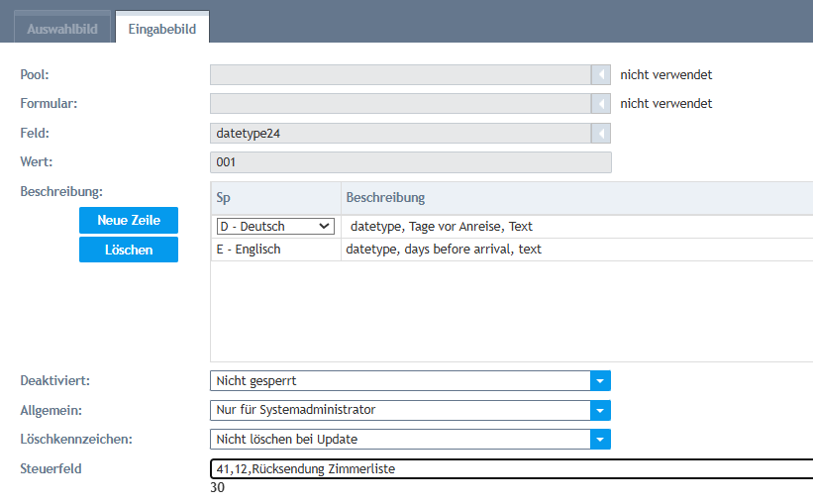Expand the Deaktiviert dropdown

click(600, 381)
